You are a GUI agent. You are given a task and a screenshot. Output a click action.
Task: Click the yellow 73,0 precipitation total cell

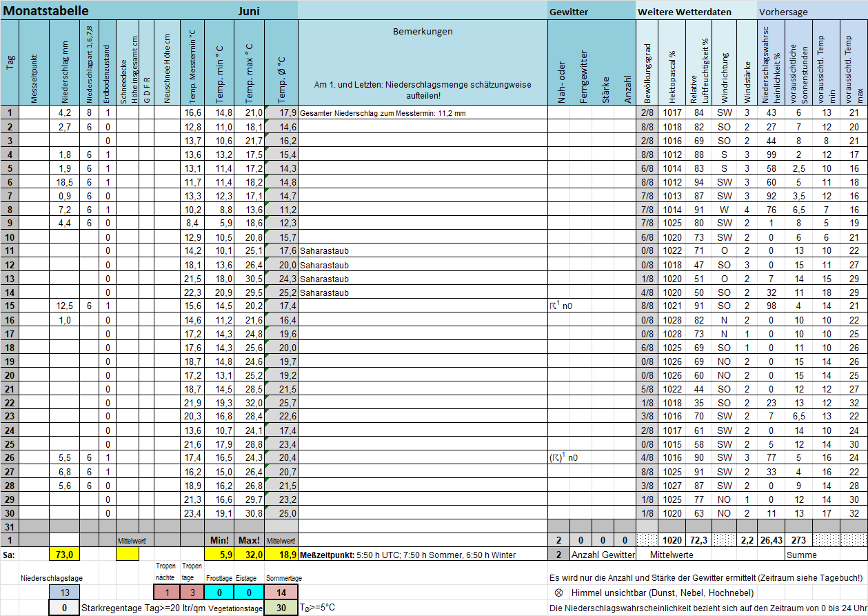pos(64,554)
